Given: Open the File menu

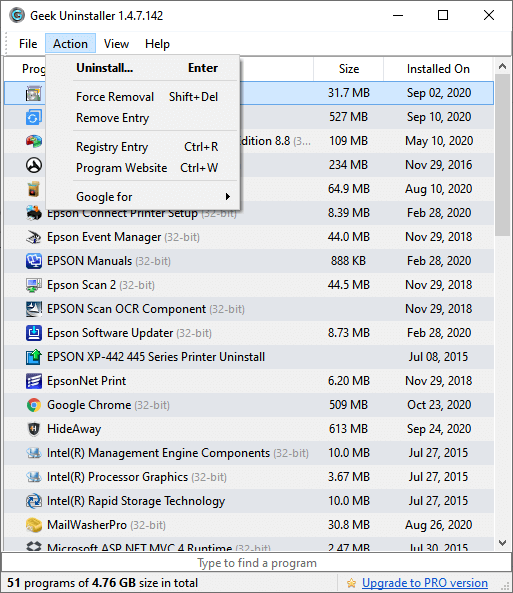Looking at the screenshot, I should (28, 44).
